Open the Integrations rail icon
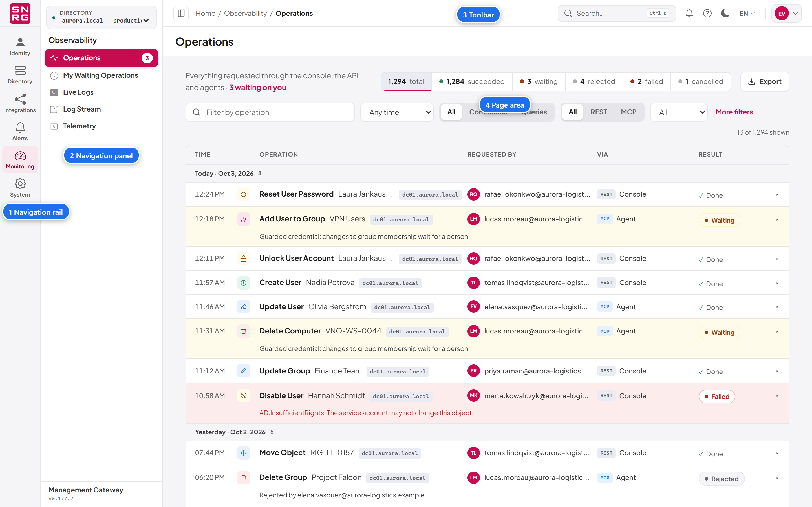The image size is (812, 507). 20,103
